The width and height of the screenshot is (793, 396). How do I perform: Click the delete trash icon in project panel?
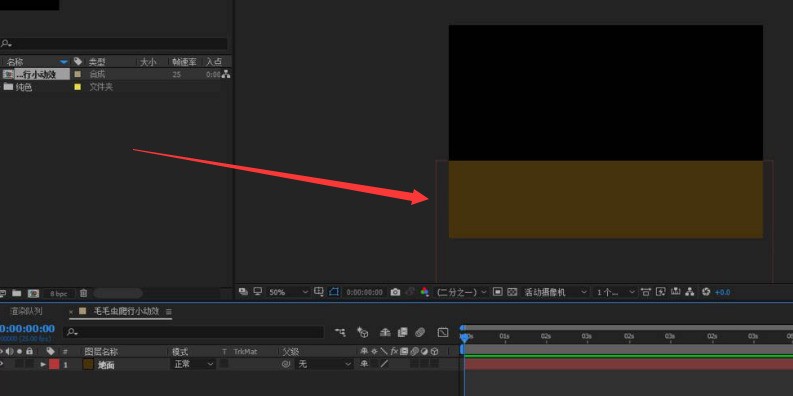pyautogui.click(x=83, y=293)
